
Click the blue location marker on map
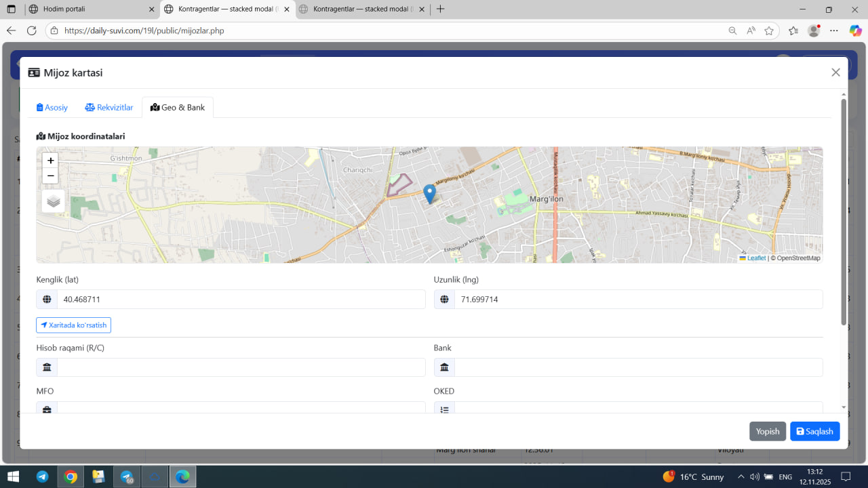pyautogui.click(x=429, y=193)
